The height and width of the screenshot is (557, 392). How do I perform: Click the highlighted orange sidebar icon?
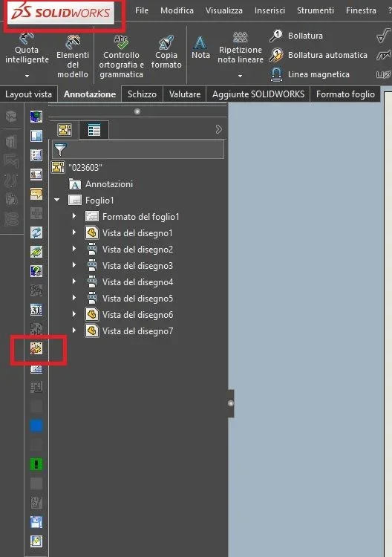click(36, 348)
